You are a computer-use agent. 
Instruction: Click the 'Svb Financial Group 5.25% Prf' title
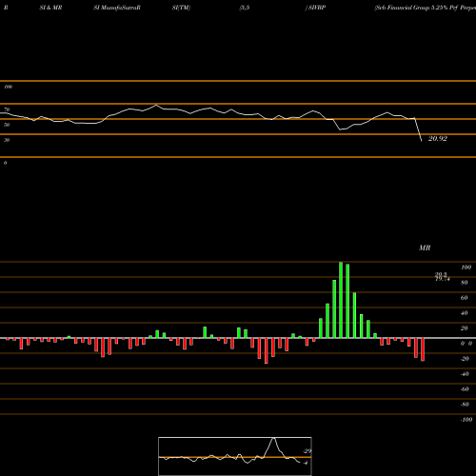(416, 8)
